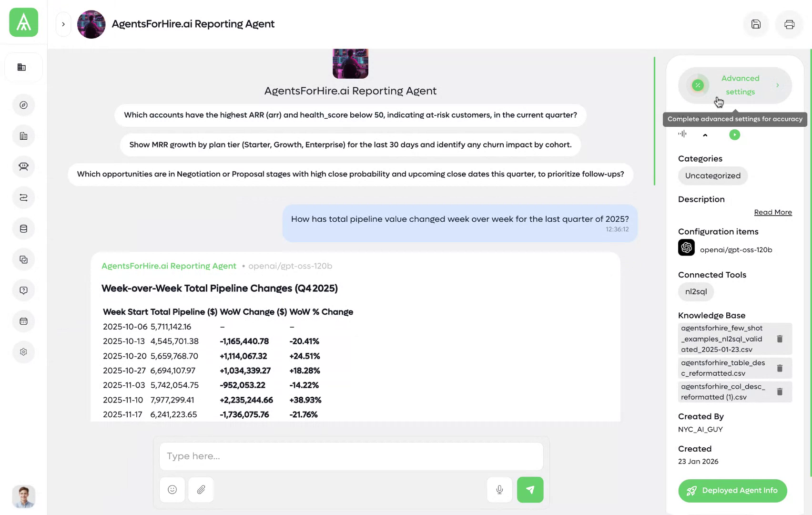Open the compass explore icon
Screen dimensions: 812x515
point(23,105)
